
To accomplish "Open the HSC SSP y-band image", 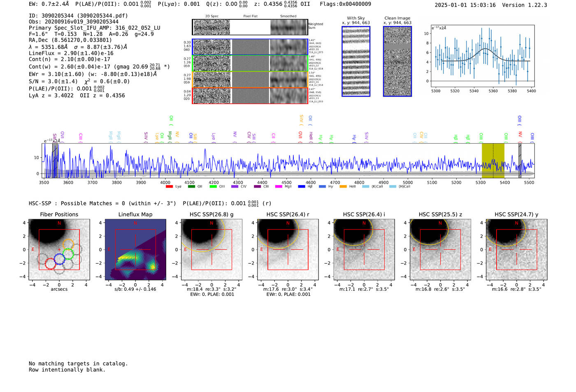I will click(x=516, y=250).
